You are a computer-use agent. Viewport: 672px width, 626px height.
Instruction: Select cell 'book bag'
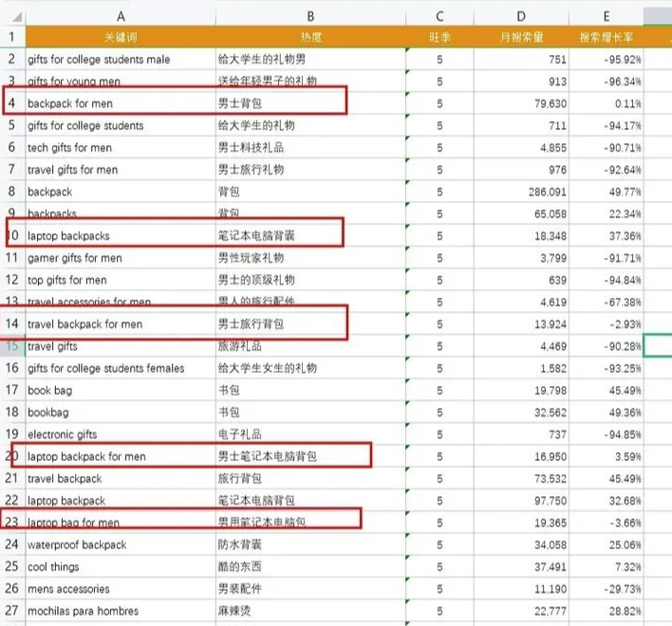121,390
